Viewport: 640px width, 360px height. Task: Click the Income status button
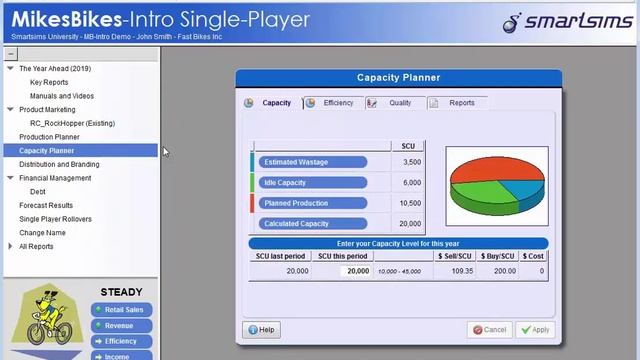pos(122,356)
